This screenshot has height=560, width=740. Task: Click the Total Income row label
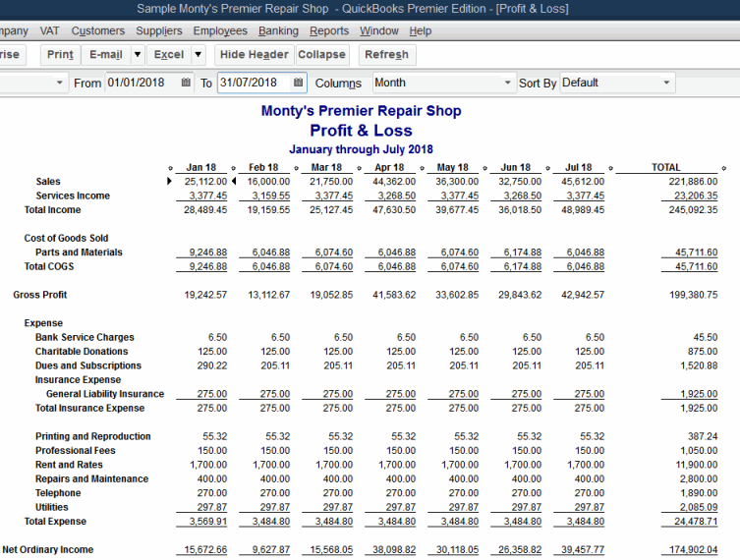pyautogui.click(x=52, y=210)
